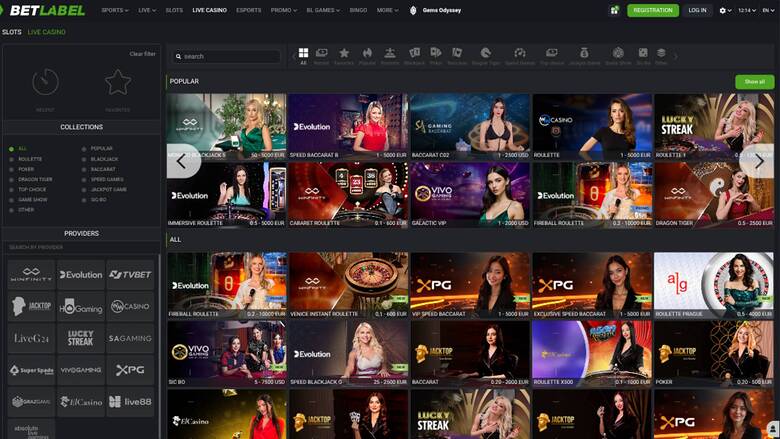
Task: Expand the BL GAMES dropdown menu
Action: (323, 10)
